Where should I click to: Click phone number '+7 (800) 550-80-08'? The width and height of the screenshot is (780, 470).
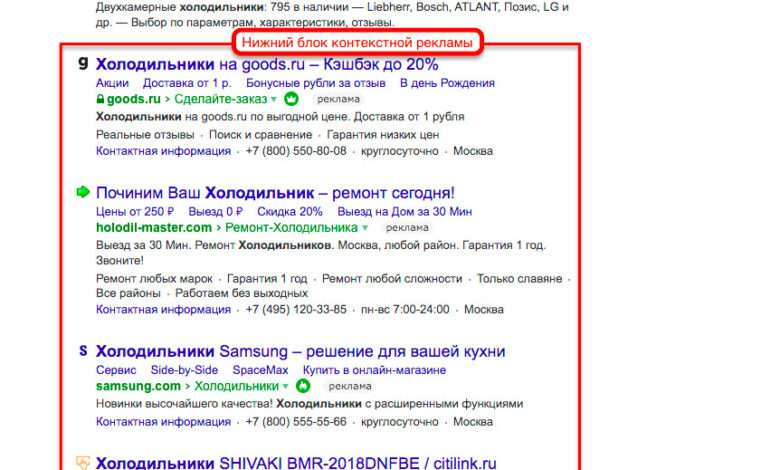coord(296,151)
